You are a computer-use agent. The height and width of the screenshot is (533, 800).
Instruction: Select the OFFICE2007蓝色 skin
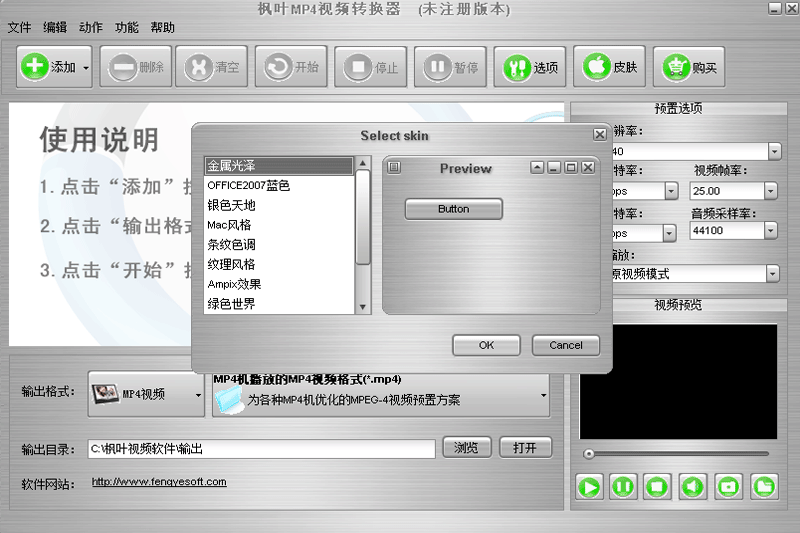tap(279, 186)
